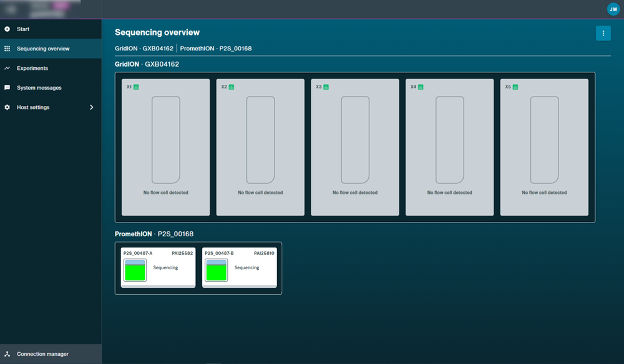Open the JM user avatar
Viewport: 624px width, 364px height.
tap(613, 9)
